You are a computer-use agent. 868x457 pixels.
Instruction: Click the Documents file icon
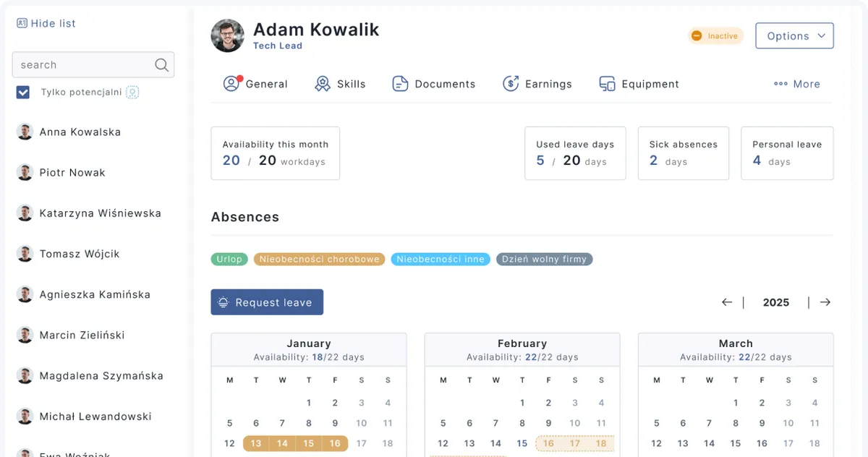pyautogui.click(x=400, y=84)
